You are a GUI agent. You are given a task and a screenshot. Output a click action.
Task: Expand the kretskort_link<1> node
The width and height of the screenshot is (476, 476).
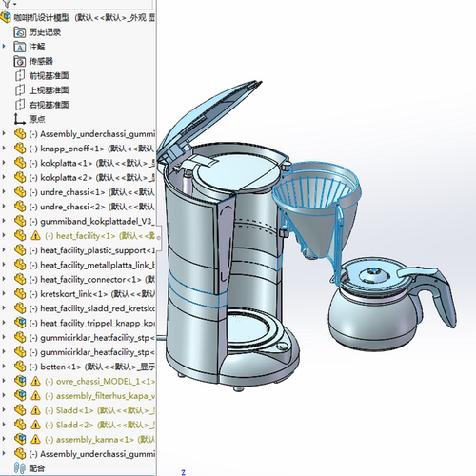click(4, 293)
